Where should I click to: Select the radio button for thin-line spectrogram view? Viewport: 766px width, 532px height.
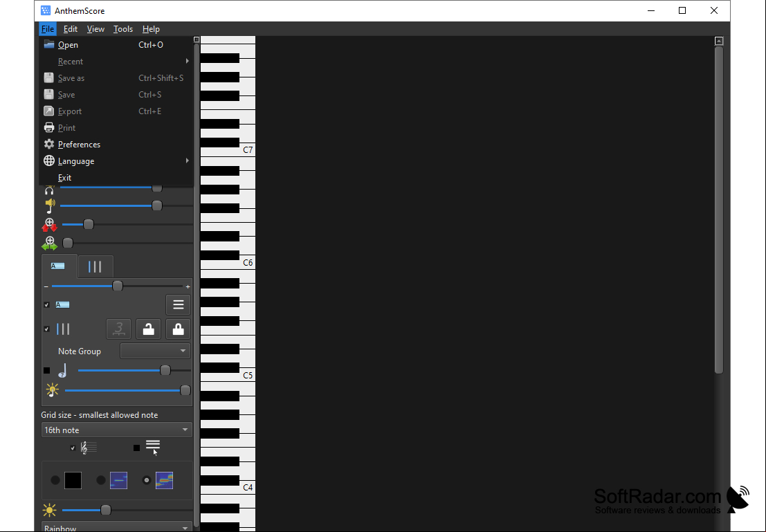(100, 480)
